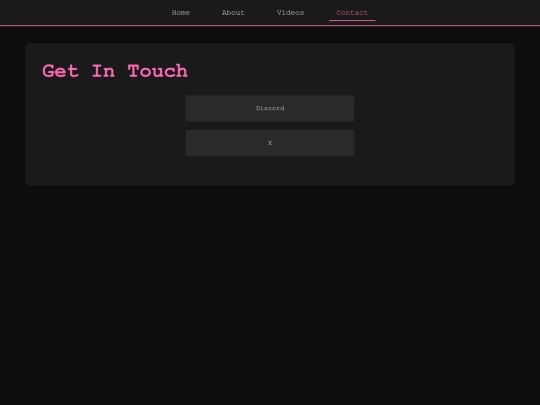540x405 pixels.
Task: Select the Contact nav link
Action: pyautogui.click(x=352, y=13)
